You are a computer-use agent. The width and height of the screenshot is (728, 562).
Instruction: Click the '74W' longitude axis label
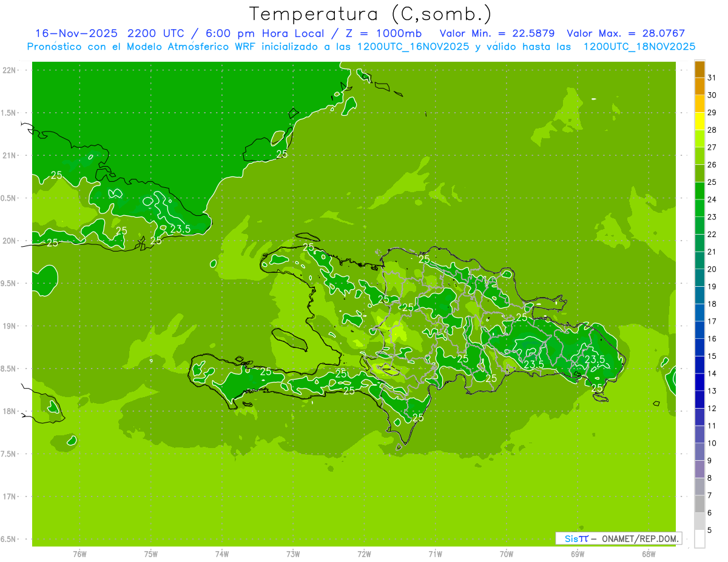coord(222,554)
